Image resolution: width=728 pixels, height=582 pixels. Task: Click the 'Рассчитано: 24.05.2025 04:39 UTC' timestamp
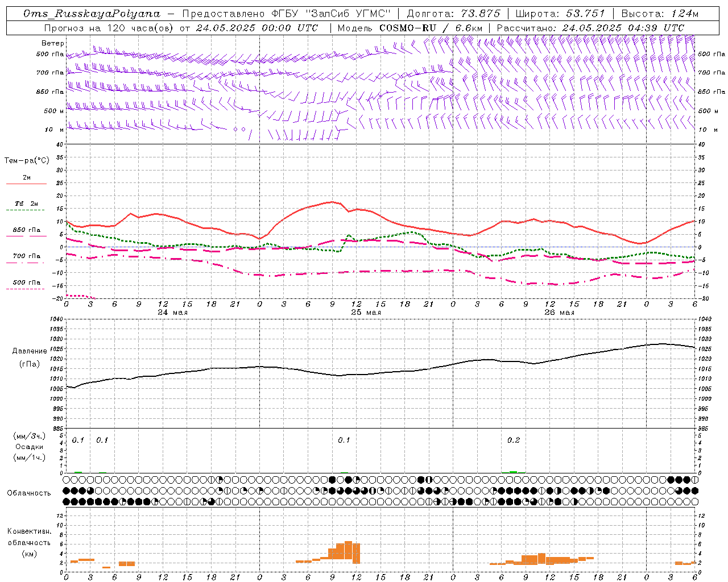point(590,28)
